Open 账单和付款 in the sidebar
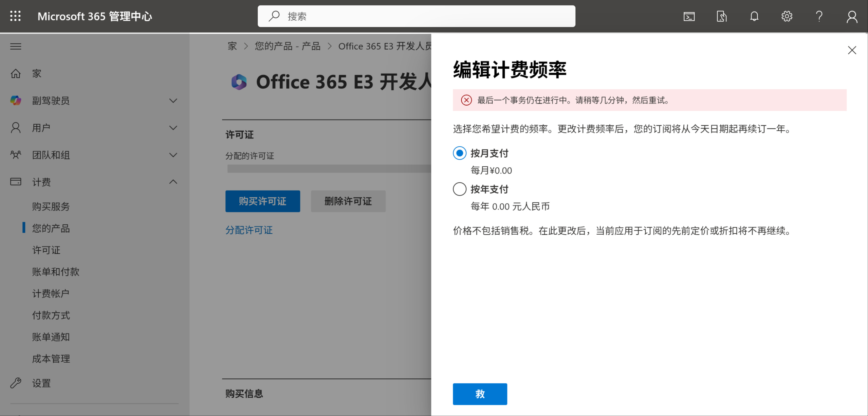 (x=56, y=272)
